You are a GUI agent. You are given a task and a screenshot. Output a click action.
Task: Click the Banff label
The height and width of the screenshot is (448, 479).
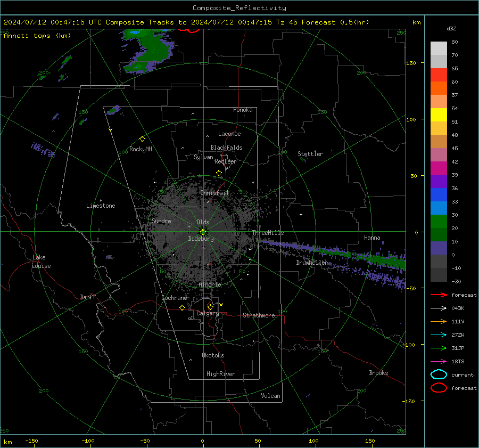pyautogui.click(x=88, y=297)
